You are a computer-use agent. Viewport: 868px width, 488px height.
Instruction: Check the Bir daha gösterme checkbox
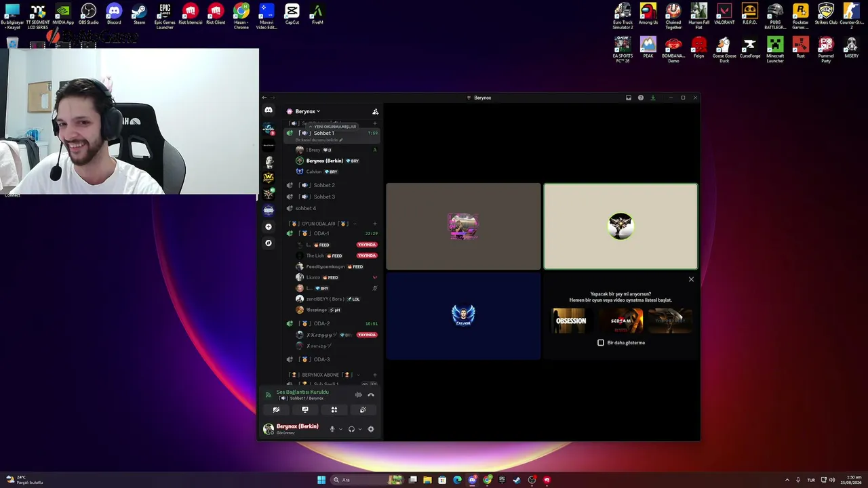coord(601,342)
